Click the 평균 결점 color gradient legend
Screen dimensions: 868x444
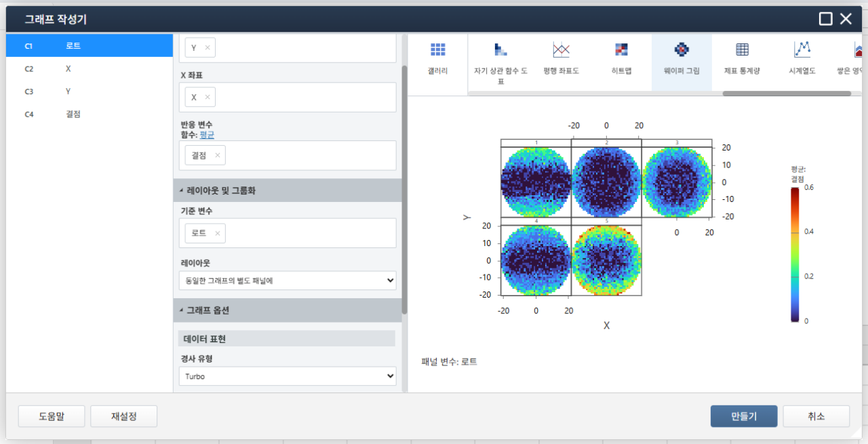(794, 254)
